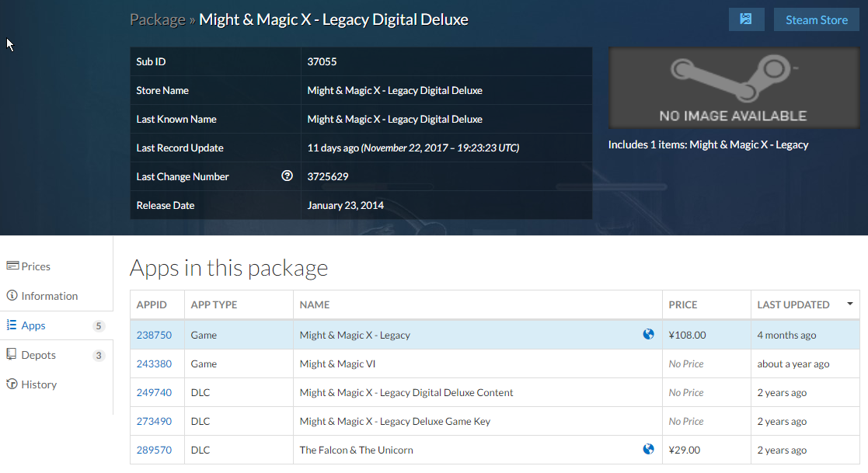This screenshot has height=473, width=868.
Task: Click the price ¥108.00
Action: 687,336
